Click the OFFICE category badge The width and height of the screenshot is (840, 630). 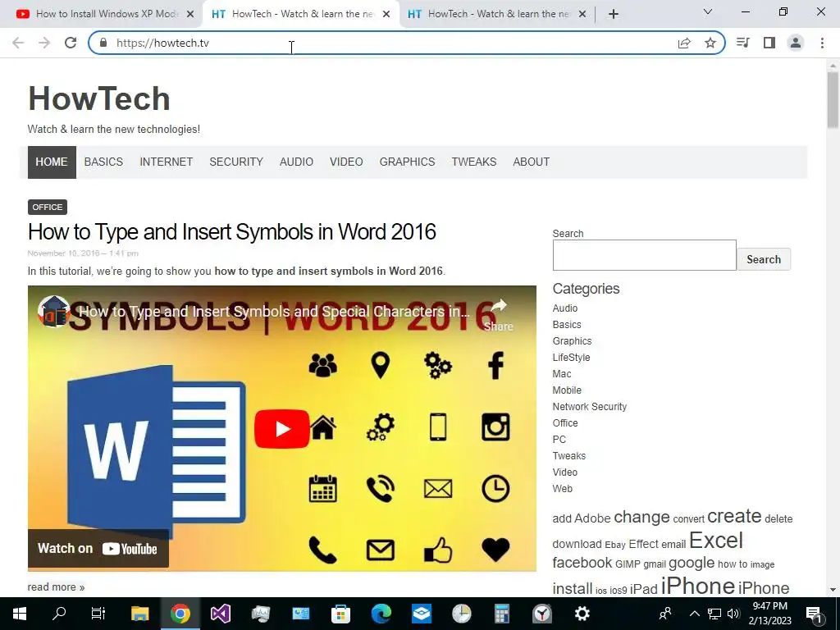click(x=47, y=208)
